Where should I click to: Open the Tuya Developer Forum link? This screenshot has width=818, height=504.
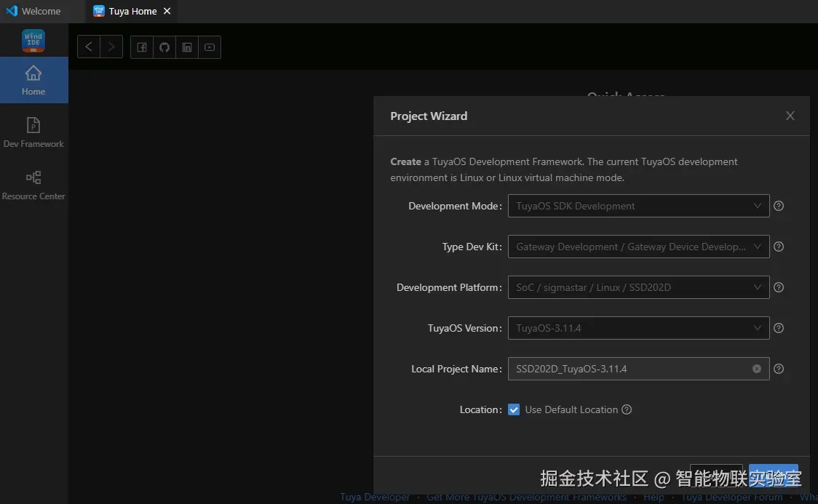(x=732, y=497)
